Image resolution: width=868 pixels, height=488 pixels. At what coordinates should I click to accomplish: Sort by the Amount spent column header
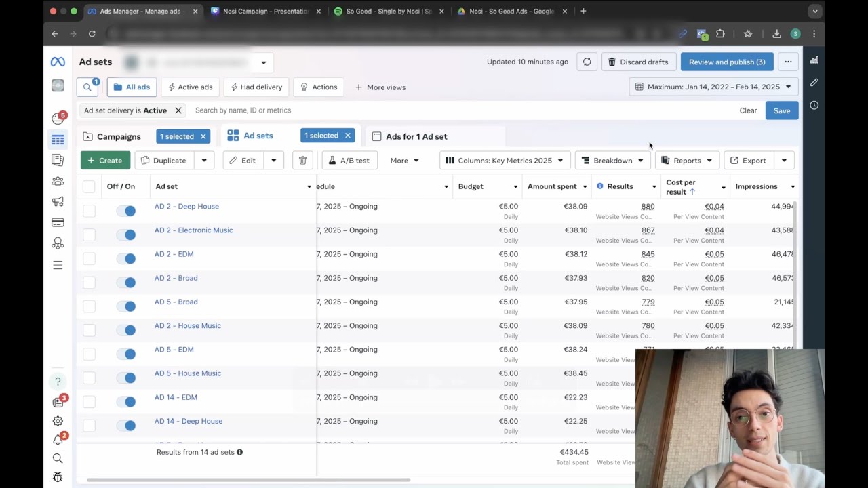click(x=552, y=186)
